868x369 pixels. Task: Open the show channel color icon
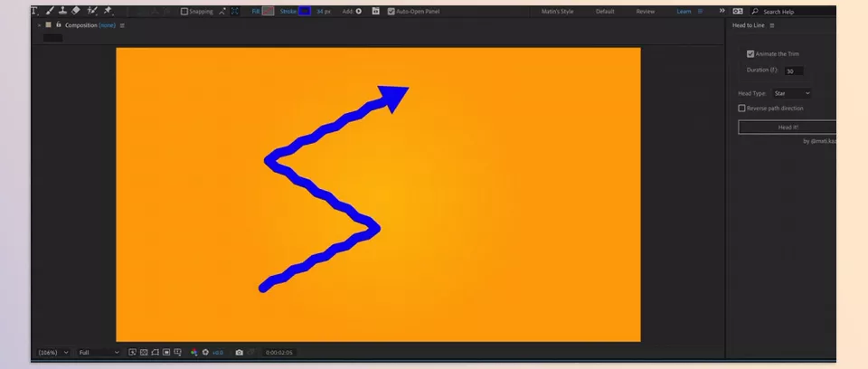[x=194, y=353]
